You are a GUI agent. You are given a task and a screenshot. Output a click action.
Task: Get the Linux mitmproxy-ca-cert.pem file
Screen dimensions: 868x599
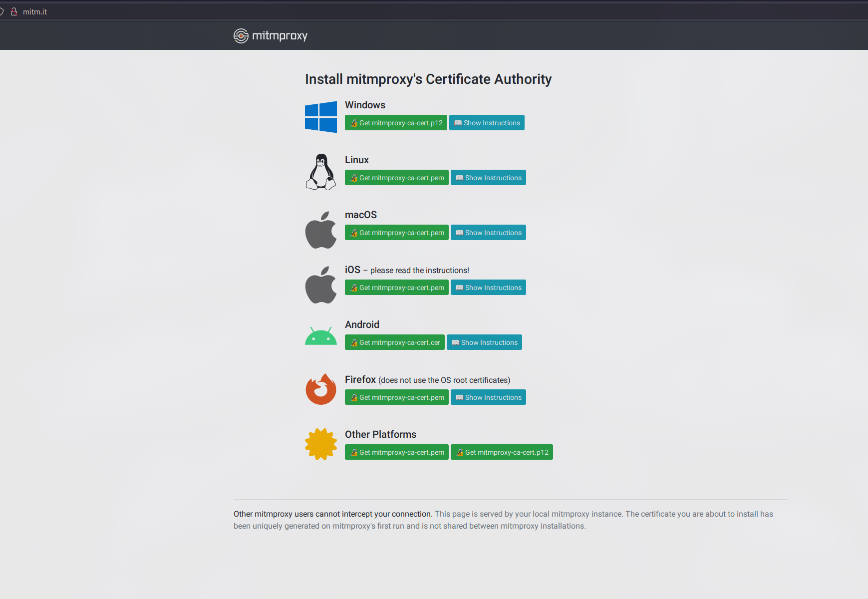397,178
